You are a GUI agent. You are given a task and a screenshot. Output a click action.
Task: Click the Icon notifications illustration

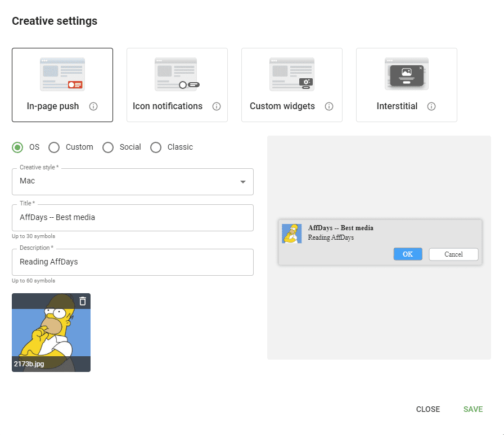[x=177, y=74]
